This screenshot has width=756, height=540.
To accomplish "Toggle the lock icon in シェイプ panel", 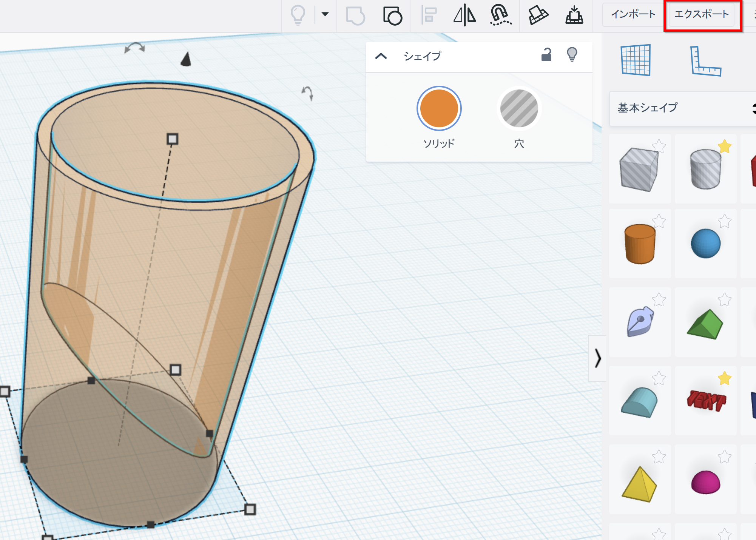I will (546, 55).
